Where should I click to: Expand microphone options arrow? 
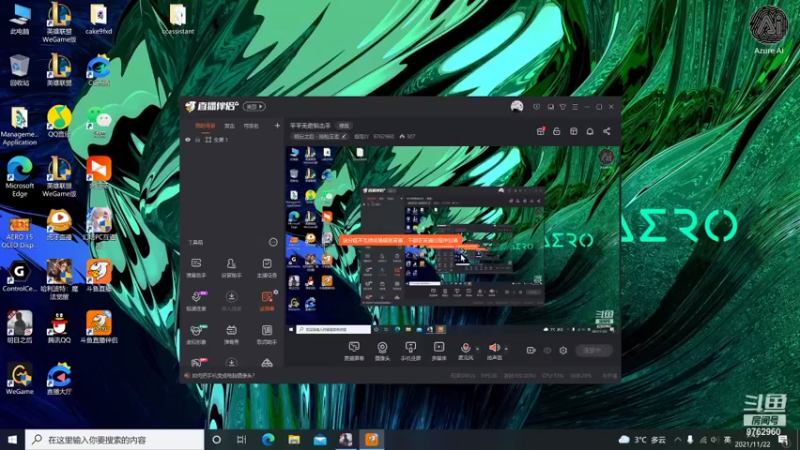click(x=478, y=349)
